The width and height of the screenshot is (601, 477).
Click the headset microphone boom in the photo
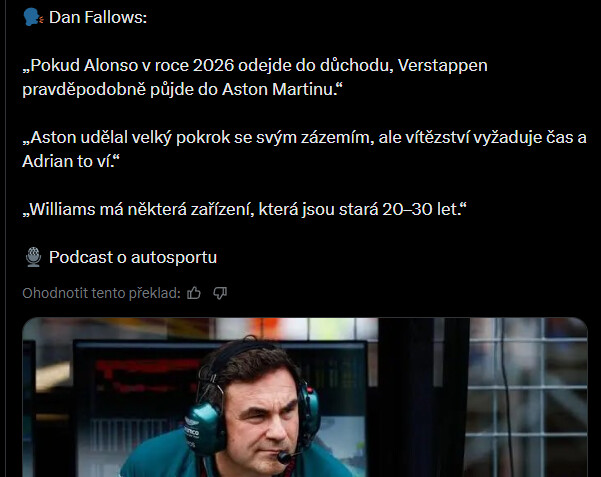285,457
